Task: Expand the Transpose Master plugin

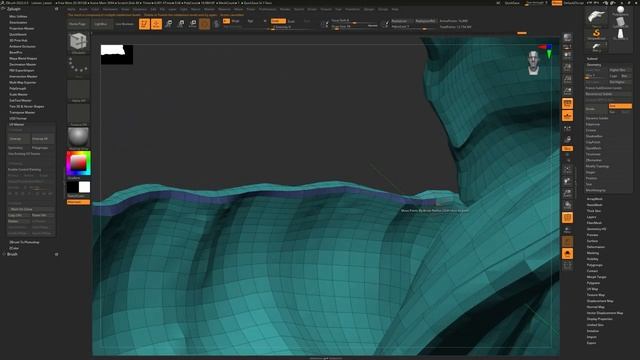Action: (22, 112)
